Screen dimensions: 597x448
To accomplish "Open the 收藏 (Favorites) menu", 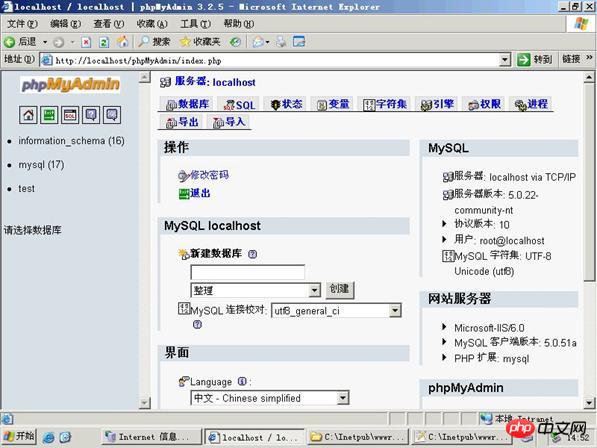I will [152, 24].
